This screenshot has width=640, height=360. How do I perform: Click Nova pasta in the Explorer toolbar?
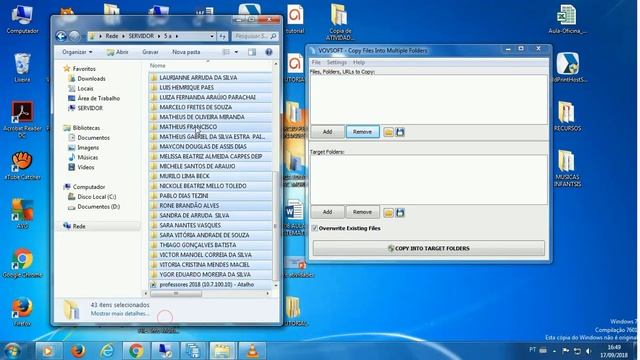pos(186,52)
